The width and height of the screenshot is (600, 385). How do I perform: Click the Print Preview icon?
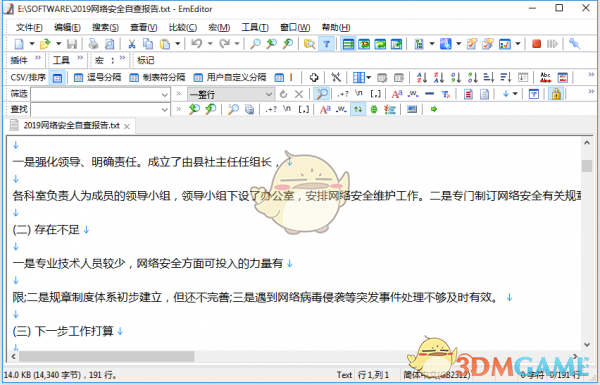click(109, 44)
